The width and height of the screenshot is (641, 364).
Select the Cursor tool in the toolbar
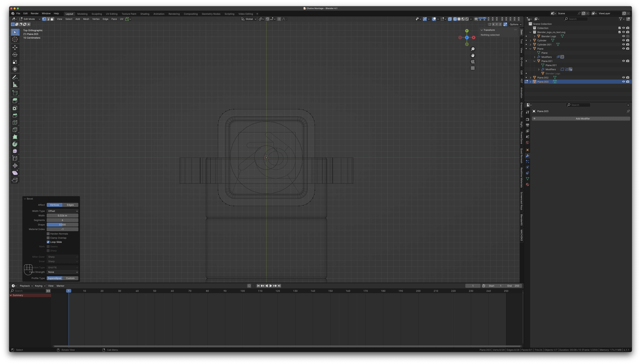[x=15, y=39]
